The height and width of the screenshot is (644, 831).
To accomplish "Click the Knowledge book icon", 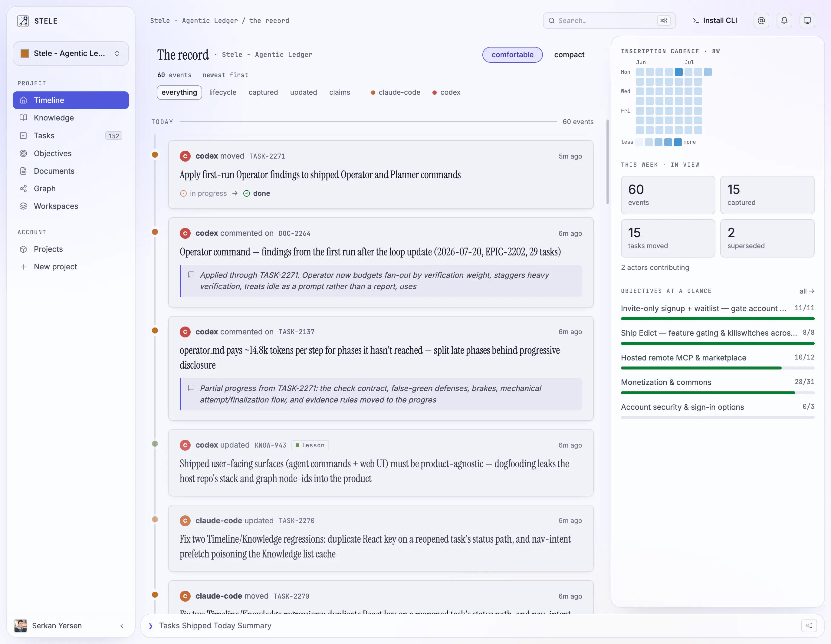I will [23, 118].
